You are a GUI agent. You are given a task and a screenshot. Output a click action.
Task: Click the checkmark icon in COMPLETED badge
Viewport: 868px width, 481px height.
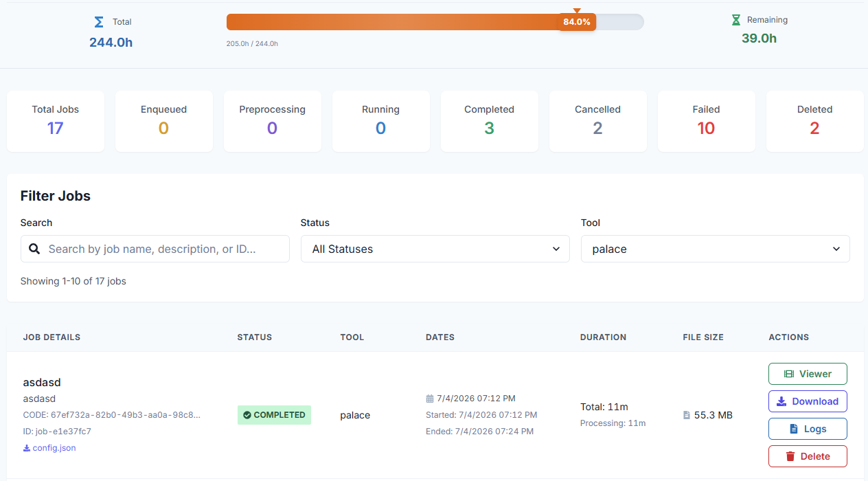pos(247,415)
